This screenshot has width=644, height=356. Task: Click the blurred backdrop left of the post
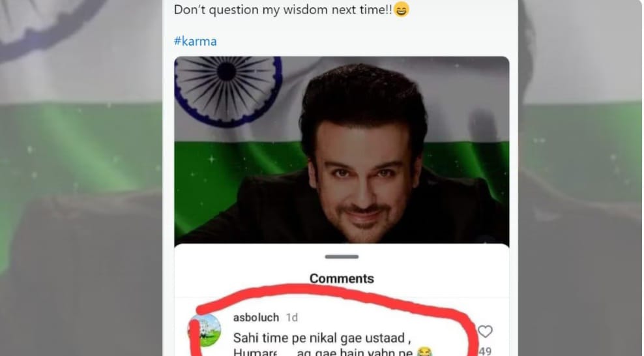click(81, 178)
